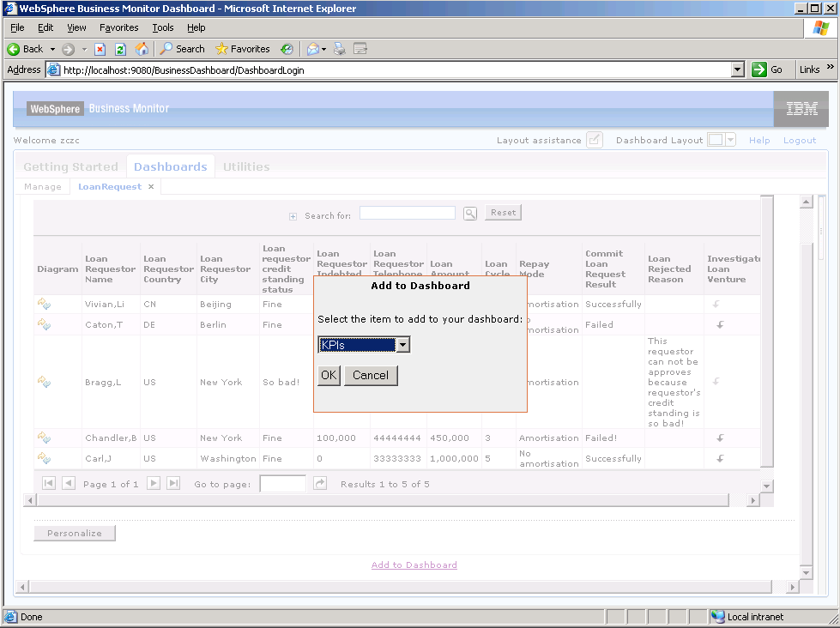
Task: Click the Logout link
Action: point(800,141)
